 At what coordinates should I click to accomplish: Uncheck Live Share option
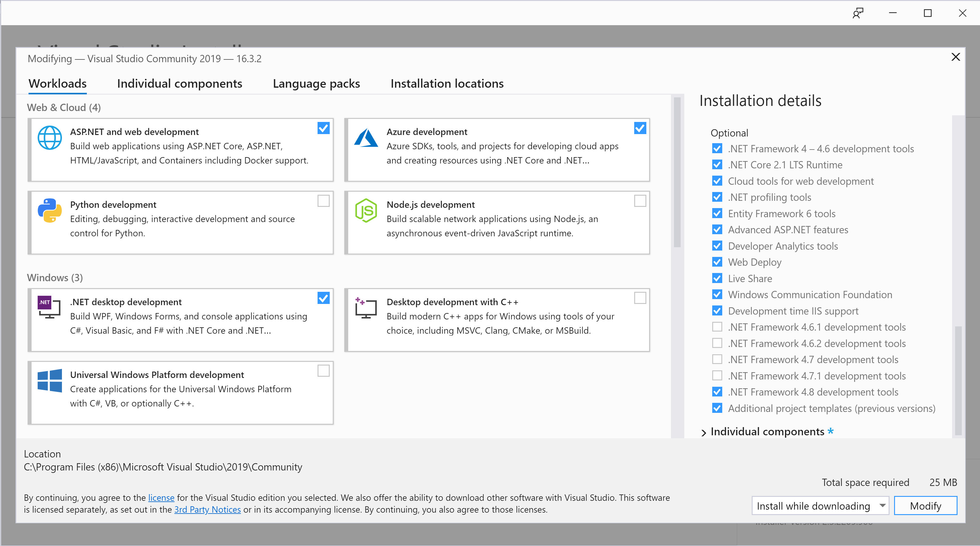[x=717, y=278]
